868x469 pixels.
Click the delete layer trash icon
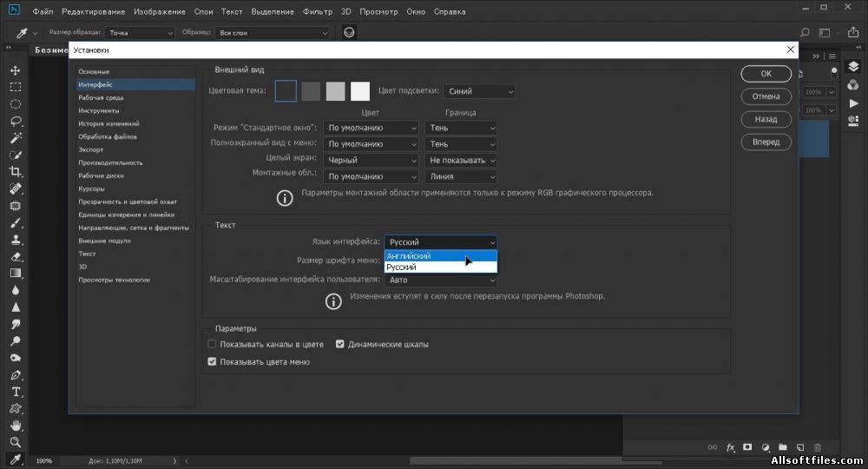click(817, 447)
